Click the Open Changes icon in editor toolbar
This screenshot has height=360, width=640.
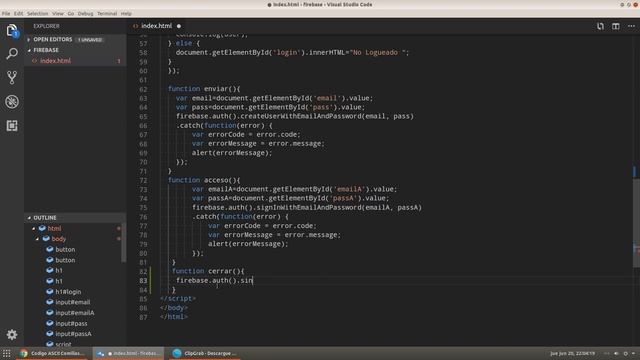[x=600, y=26]
